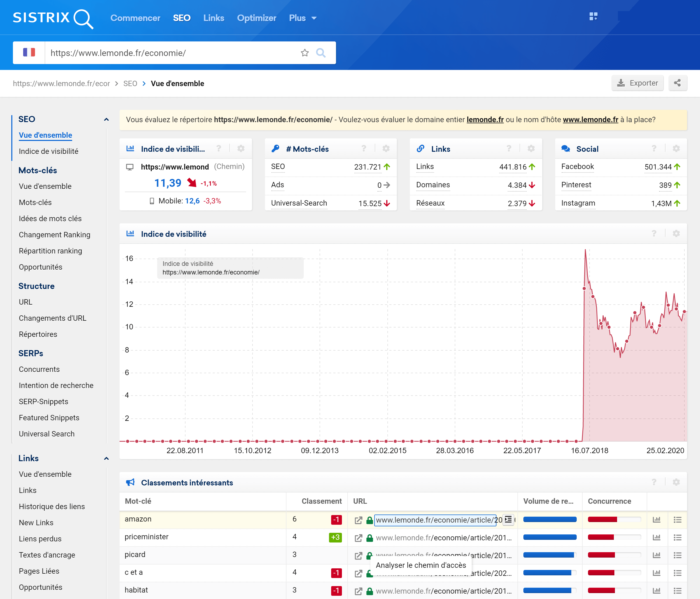Open Historique des liens in sidebar

click(x=52, y=506)
